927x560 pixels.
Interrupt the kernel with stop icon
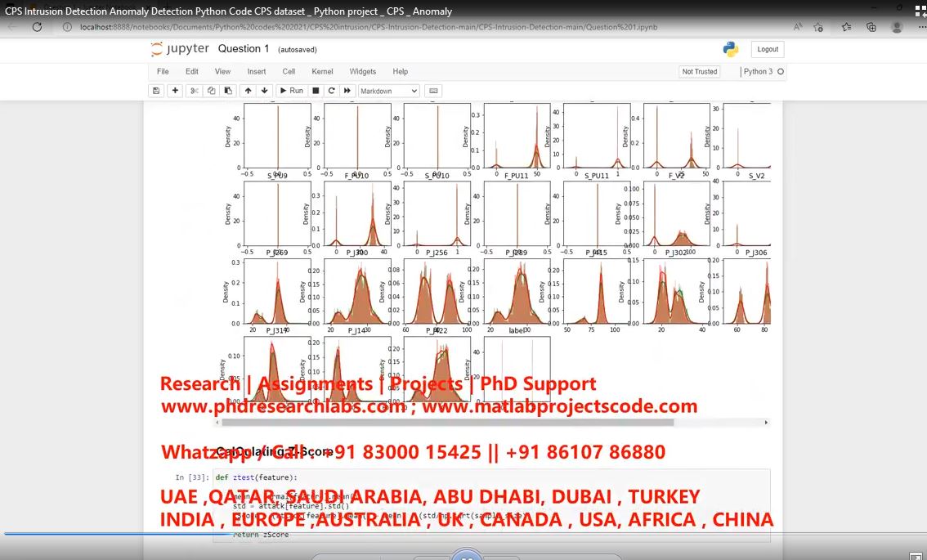coord(316,91)
